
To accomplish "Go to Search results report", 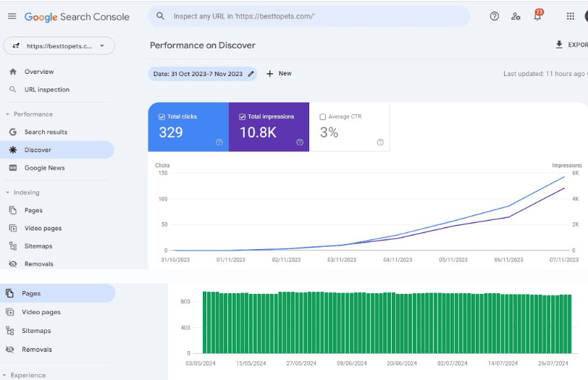I will click(57, 132).
